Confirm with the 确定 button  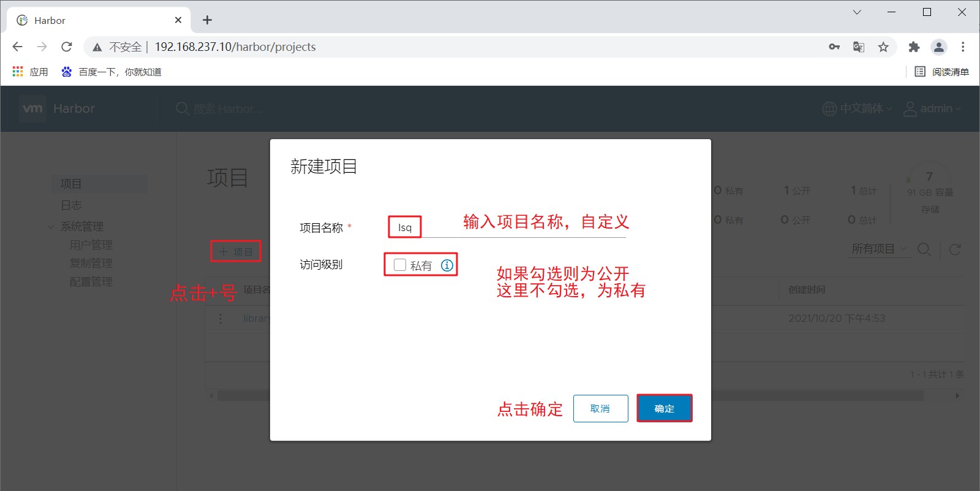665,408
